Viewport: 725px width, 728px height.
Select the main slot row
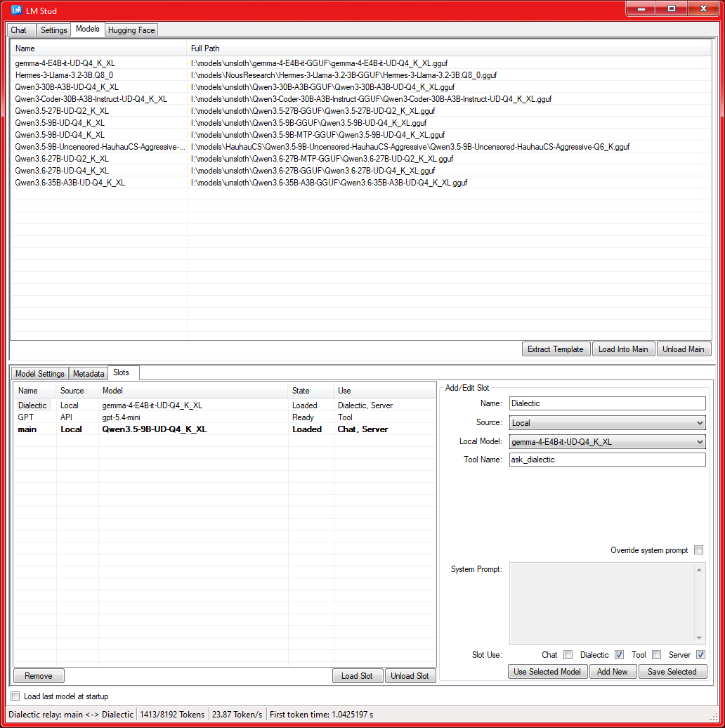point(225,429)
